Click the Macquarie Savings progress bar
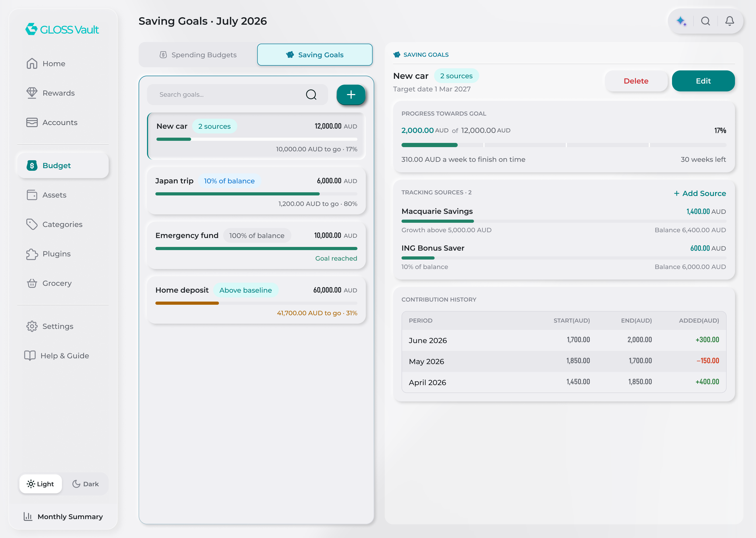 coord(564,221)
